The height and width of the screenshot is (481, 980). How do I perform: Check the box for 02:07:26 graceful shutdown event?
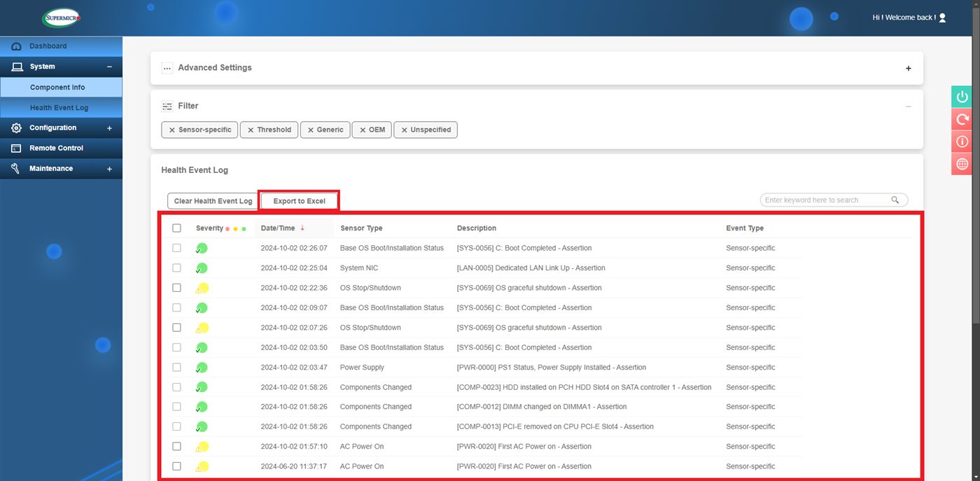click(x=176, y=328)
